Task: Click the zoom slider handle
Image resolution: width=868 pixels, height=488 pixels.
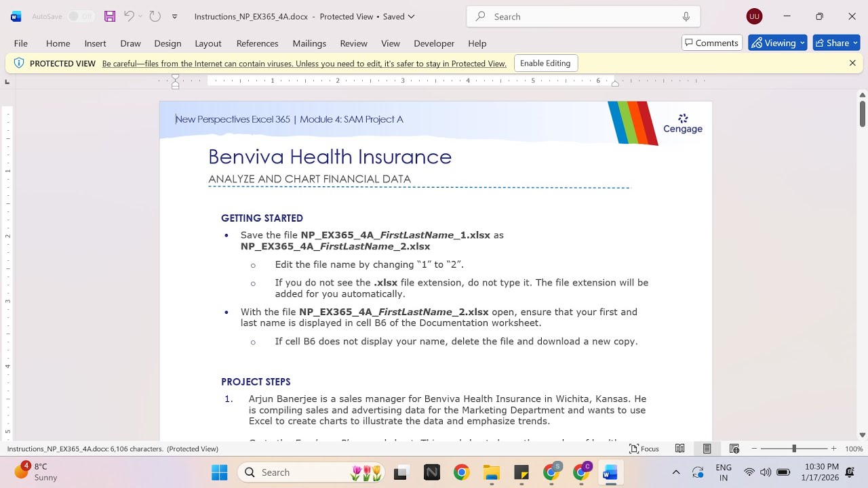Action: (794, 449)
